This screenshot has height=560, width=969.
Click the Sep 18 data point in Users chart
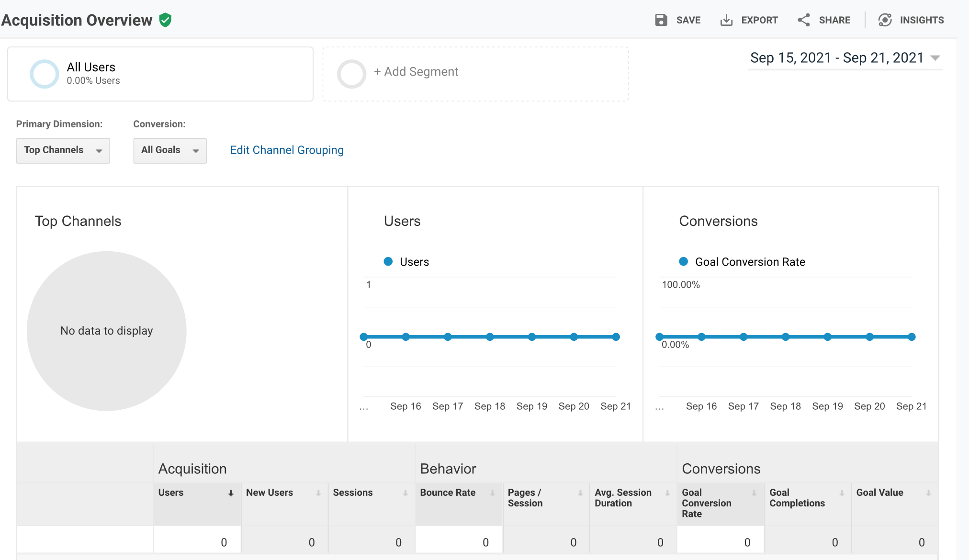(490, 337)
